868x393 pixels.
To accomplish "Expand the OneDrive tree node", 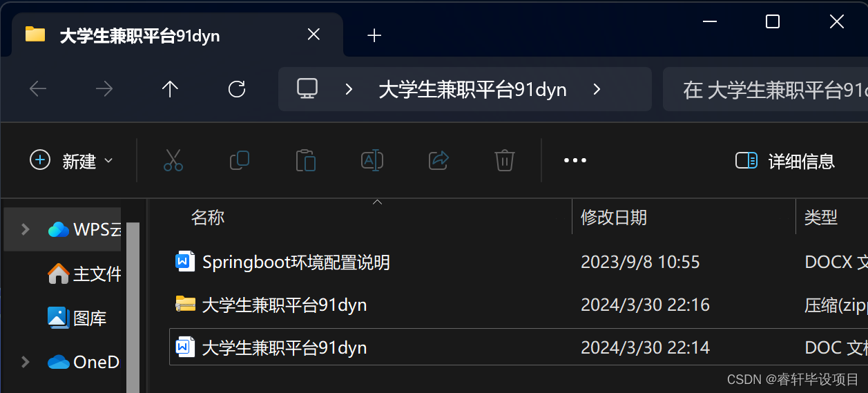I will pos(25,362).
